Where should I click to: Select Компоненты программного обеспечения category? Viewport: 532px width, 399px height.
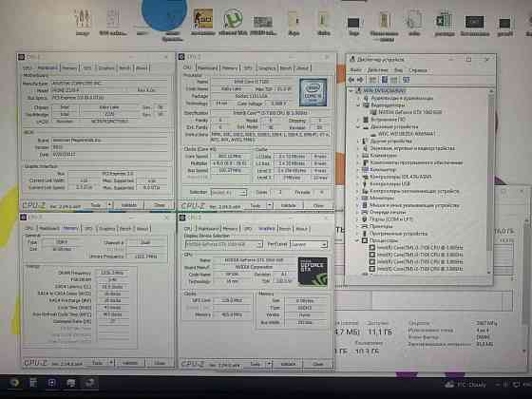(x=416, y=162)
